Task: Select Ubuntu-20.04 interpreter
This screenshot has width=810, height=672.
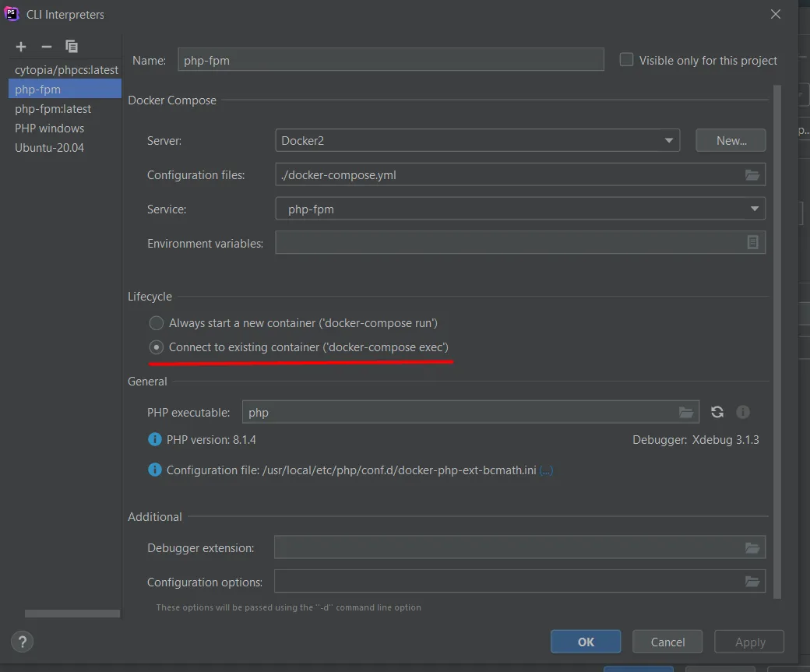Action: pyautogui.click(x=65, y=148)
